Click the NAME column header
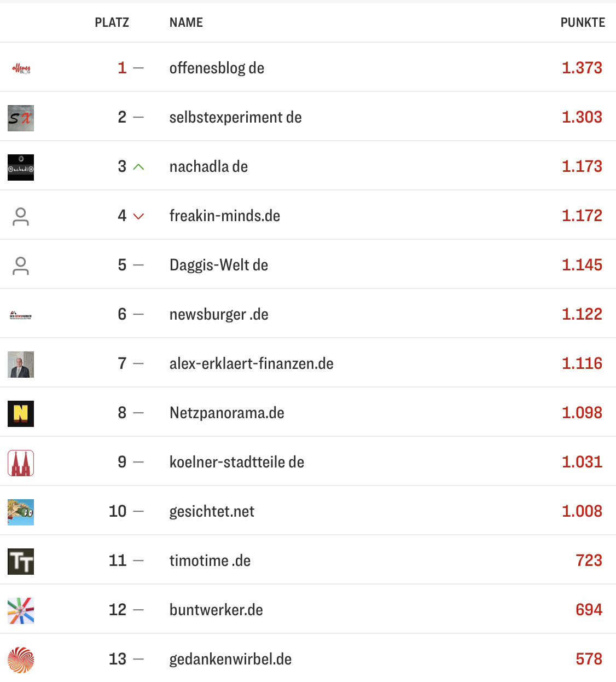 pos(186,22)
